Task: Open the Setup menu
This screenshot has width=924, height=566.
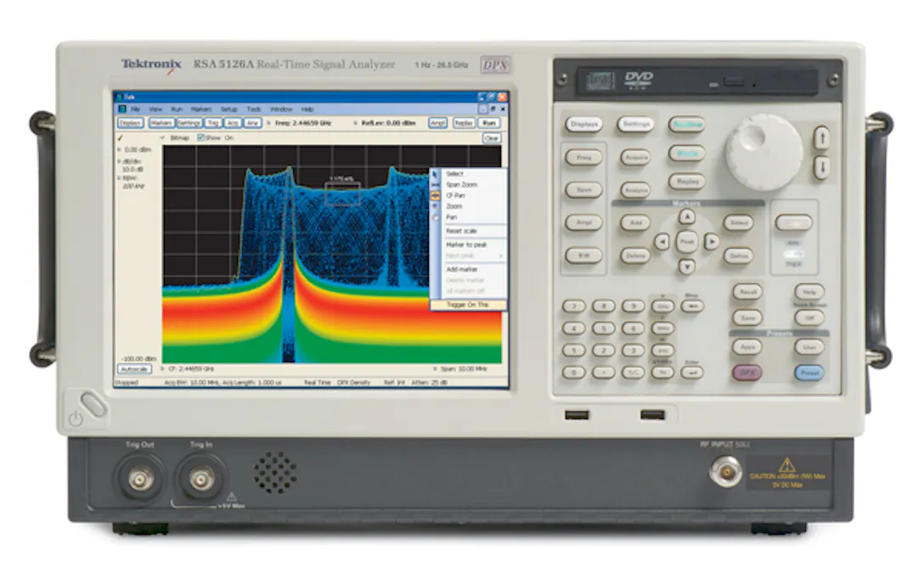Action: [228, 109]
